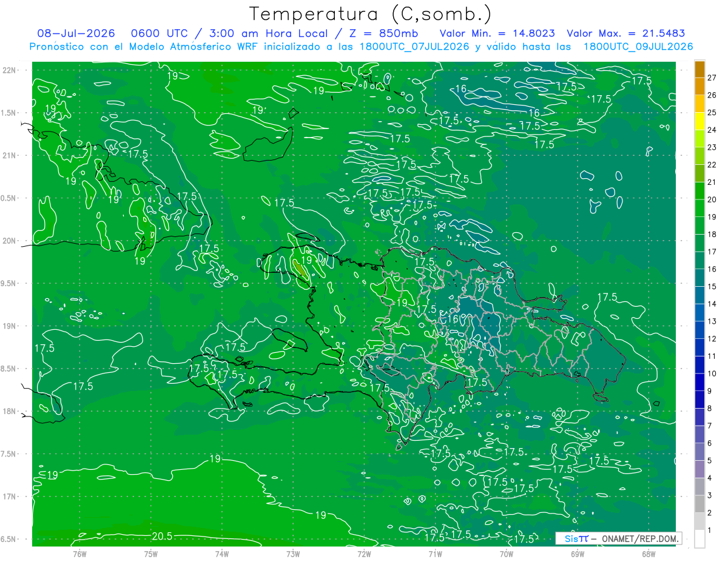Click the "Valor Min. = 14.8023" value
This screenshot has height=562, width=728.
point(496,34)
